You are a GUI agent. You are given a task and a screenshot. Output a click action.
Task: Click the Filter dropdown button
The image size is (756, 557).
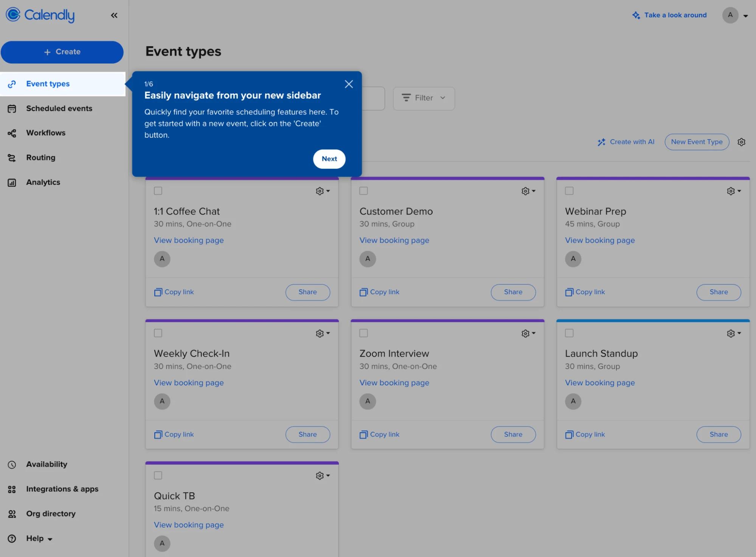pyautogui.click(x=424, y=98)
